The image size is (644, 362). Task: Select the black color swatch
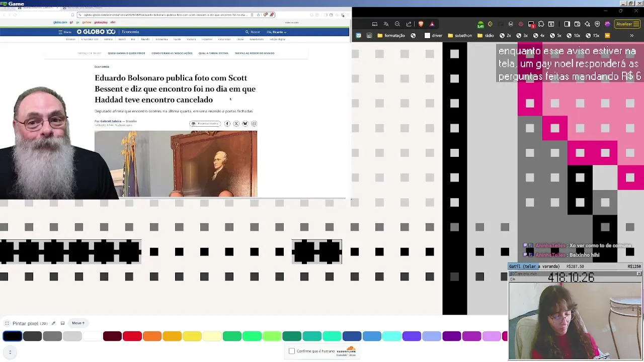click(x=13, y=336)
